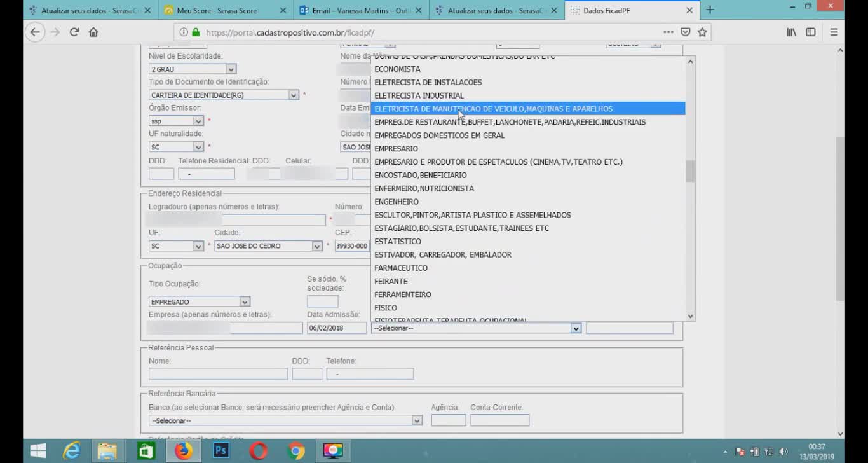Close the Dados FicadPF tab
The height and width of the screenshot is (463, 868).
tap(689, 10)
